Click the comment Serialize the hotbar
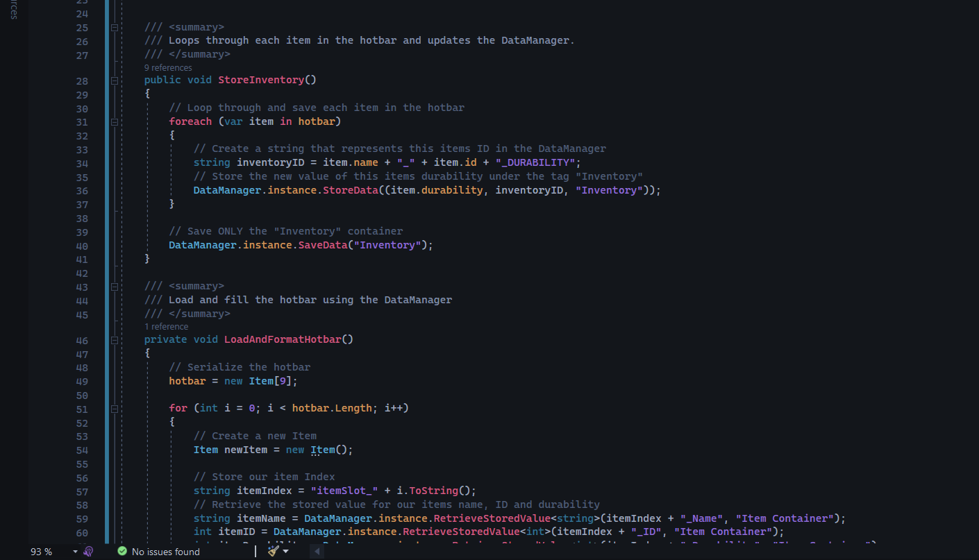The width and height of the screenshot is (979, 560). click(240, 367)
